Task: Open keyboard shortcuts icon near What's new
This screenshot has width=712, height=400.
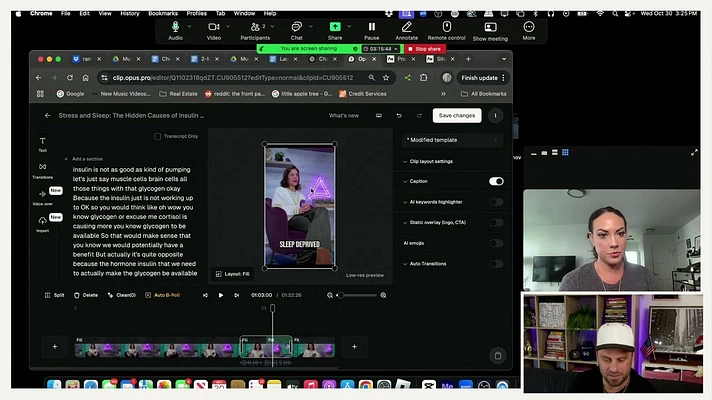Action: tap(379, 115)
